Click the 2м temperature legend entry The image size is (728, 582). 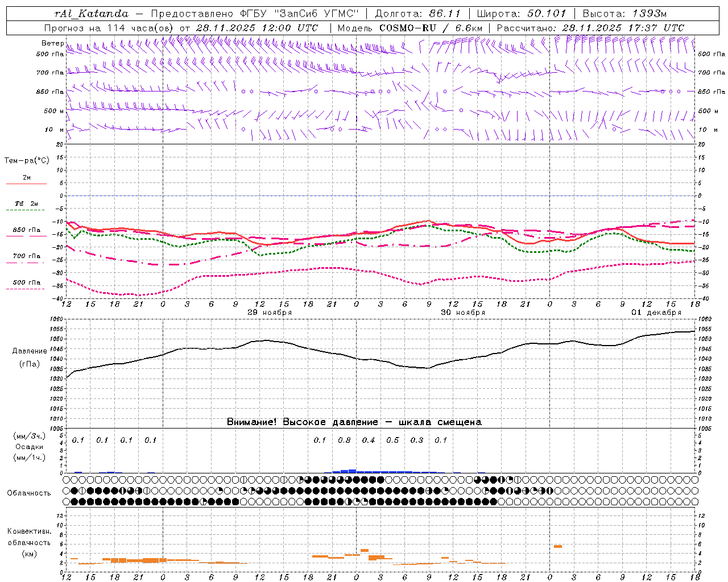coord(27,177)
